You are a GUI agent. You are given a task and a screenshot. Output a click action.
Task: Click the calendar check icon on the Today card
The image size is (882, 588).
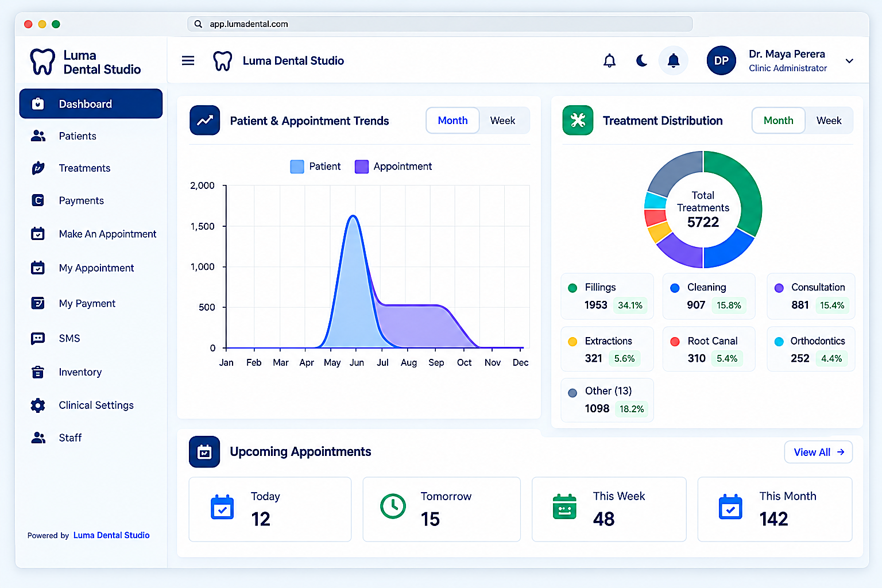pyautogui.click(x=222, y=507)
